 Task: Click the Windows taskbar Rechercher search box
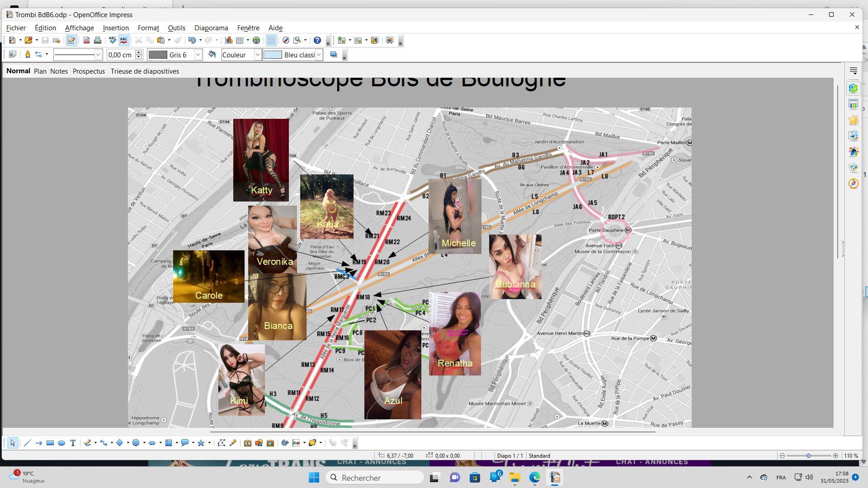click(x=374, y=478)
